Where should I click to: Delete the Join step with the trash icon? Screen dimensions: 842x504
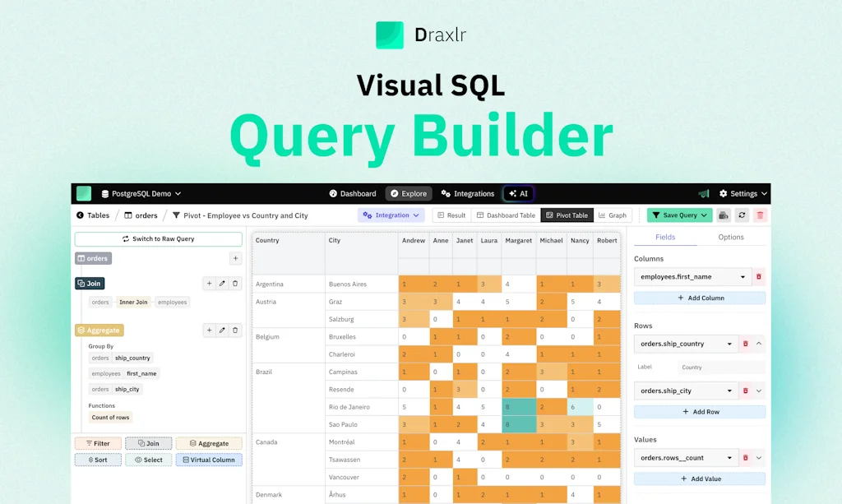235,284
